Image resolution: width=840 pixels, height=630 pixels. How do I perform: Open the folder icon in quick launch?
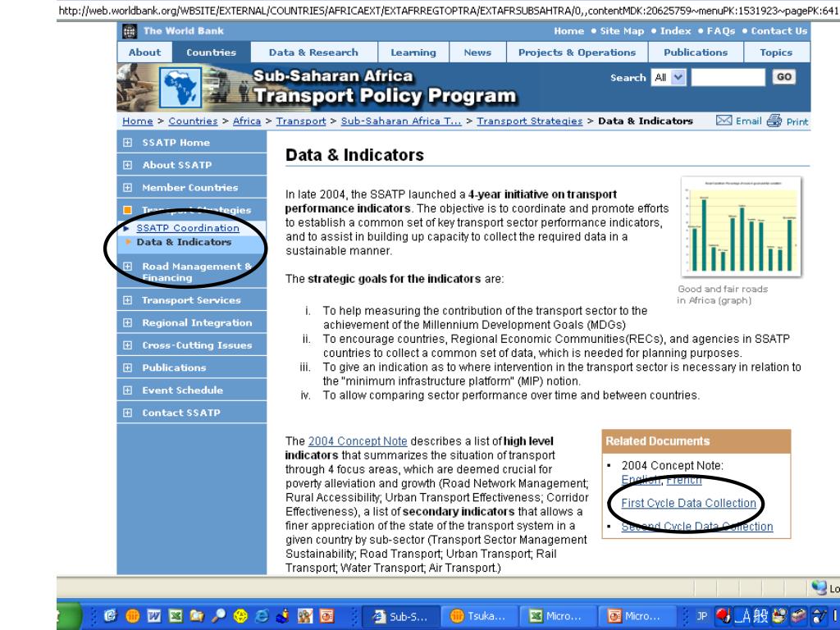pos(197,616)
